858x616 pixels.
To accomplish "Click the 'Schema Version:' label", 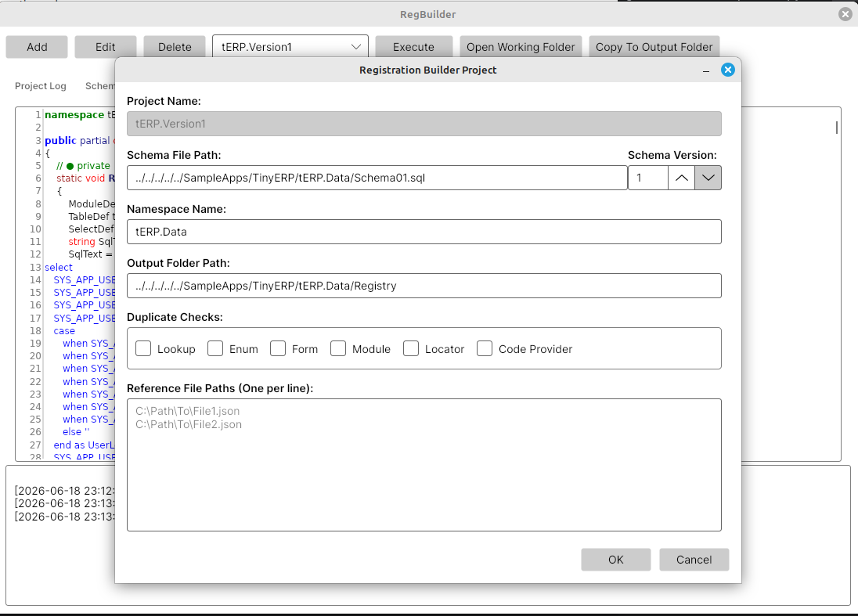I will coord(672,155).
